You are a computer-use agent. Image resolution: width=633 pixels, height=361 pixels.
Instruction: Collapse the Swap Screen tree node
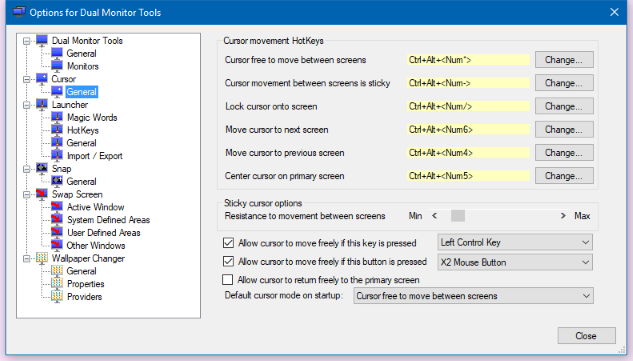tap(27, 194)
